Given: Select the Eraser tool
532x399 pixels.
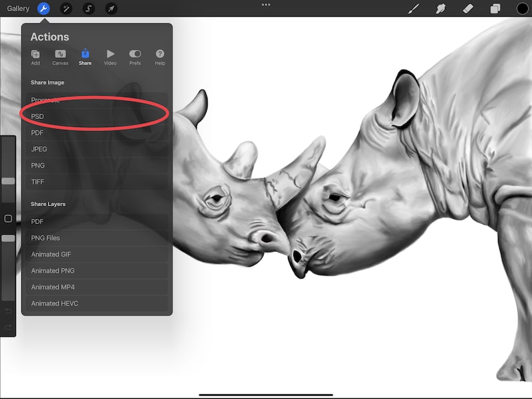Looking at the screenshot, I should click(x=468, y=9).
